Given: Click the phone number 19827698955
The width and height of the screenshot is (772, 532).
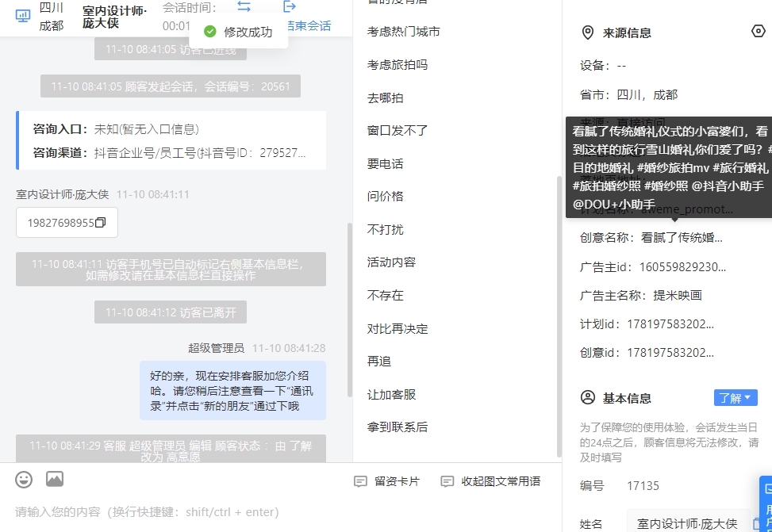Looking at the screenshot, I should pos(60,223).
